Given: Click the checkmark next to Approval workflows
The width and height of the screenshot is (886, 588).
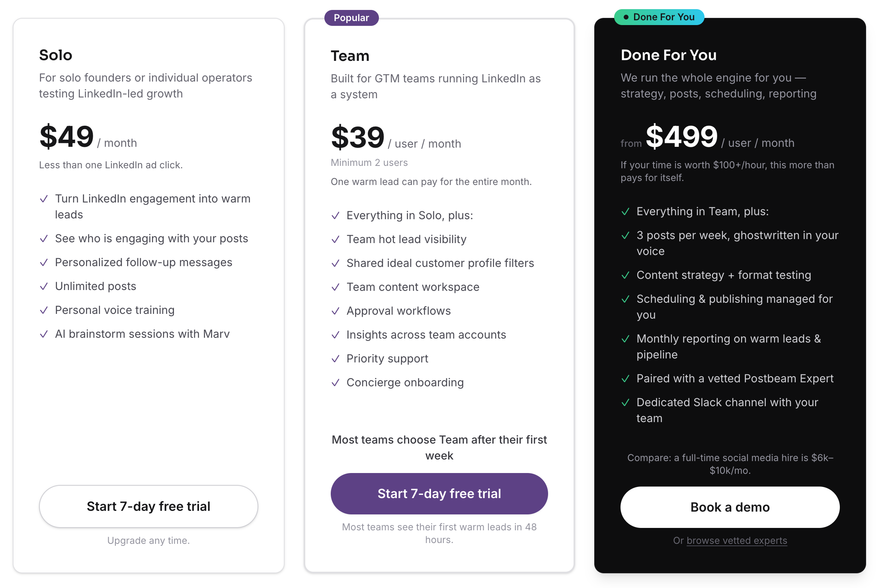Looking at the screenshot, I should click(x=335, y=311).
